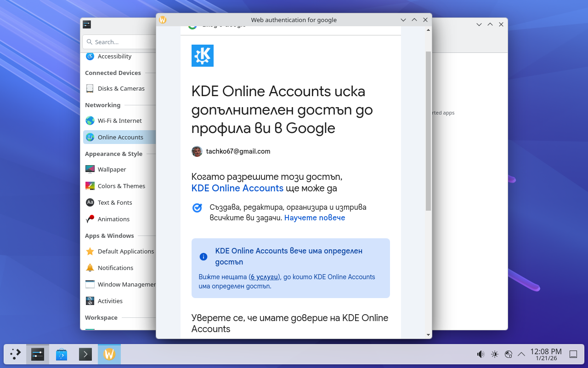Launch Konsole terminal from taskbar
Viewport: 588px width, 368px height.
[x=85, y=354]
